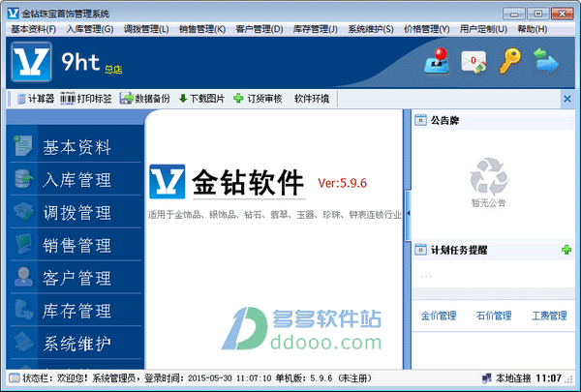Click 数据备份 toolbar button
581x392 pixels.
pos(145,99)
